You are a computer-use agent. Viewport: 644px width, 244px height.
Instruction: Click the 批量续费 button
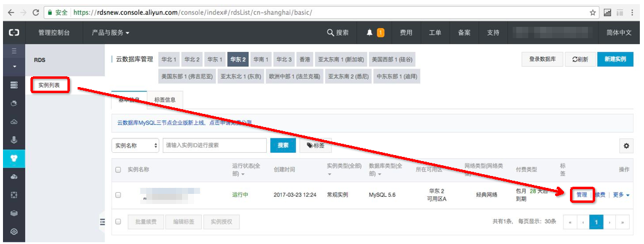pyautogui.click(x=146, y=222)
